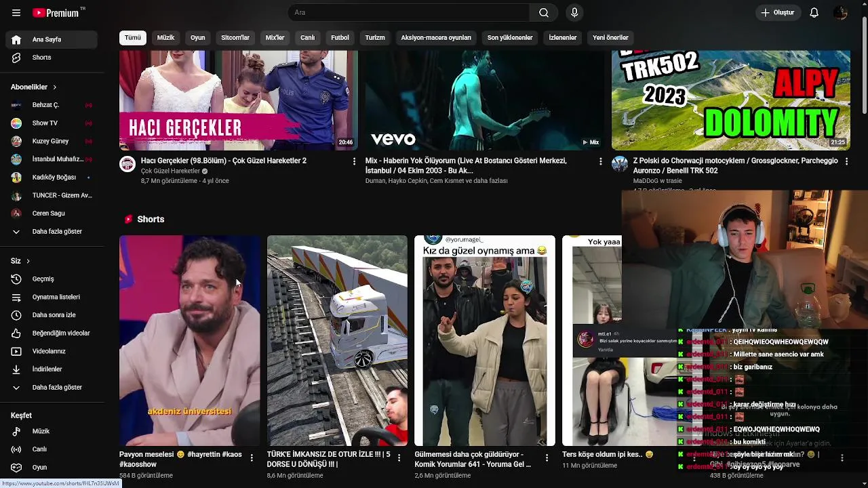Select the Müzik filter chip
The height and width of the screenshot is (488, 868).
pos(166,38)
